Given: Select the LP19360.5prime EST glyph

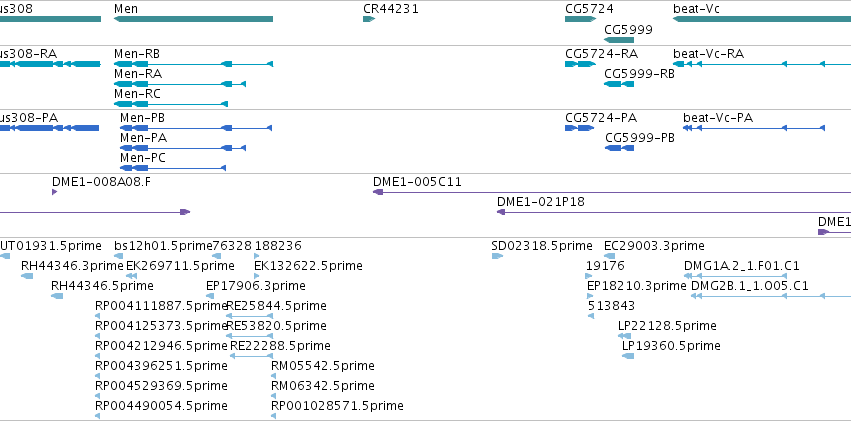Looking at the screenshot, I should 628,356.
